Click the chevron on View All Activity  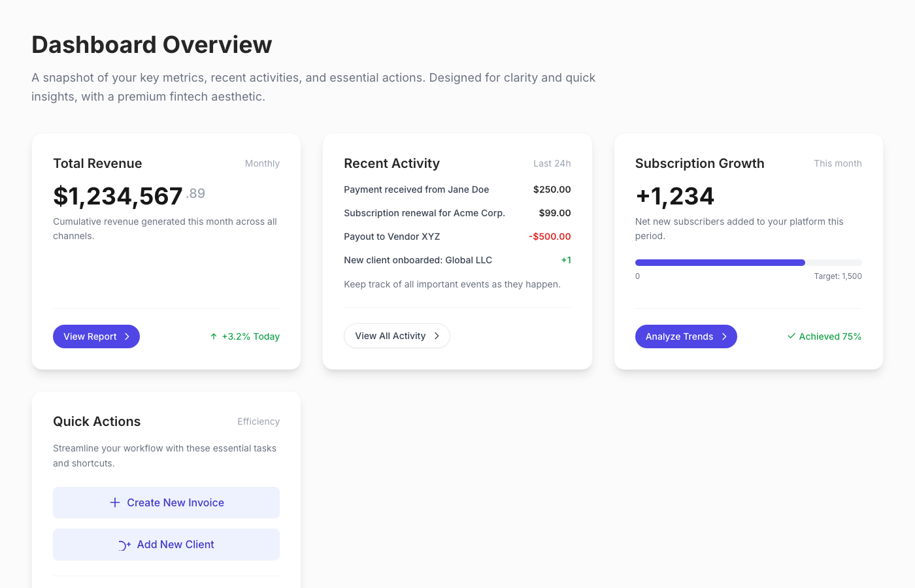tap(437, 336)
